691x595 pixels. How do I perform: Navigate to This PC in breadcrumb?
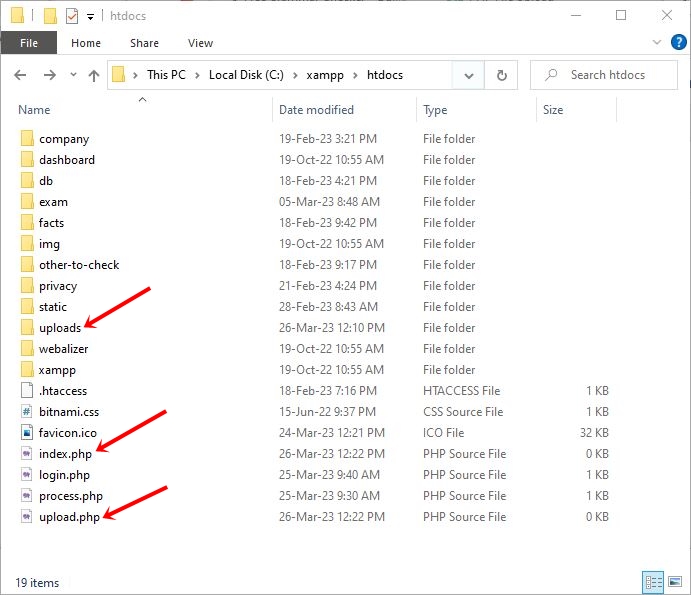pos(166,75)
